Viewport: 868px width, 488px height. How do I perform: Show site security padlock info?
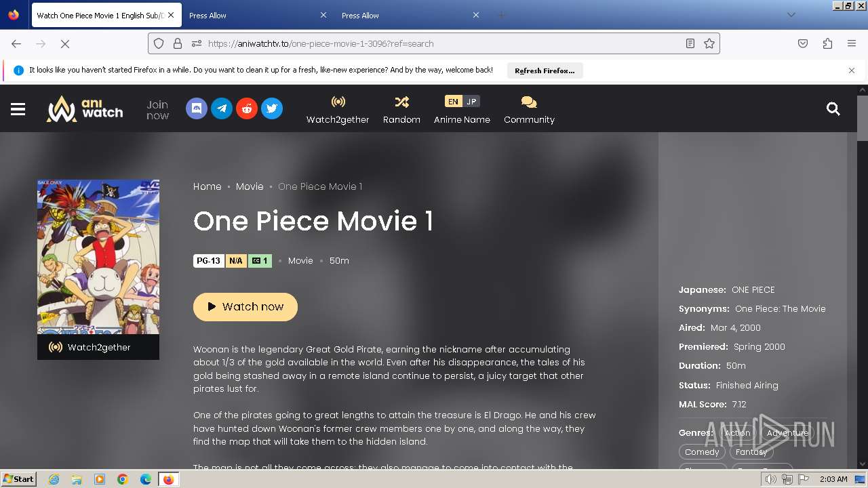point(178,43)
